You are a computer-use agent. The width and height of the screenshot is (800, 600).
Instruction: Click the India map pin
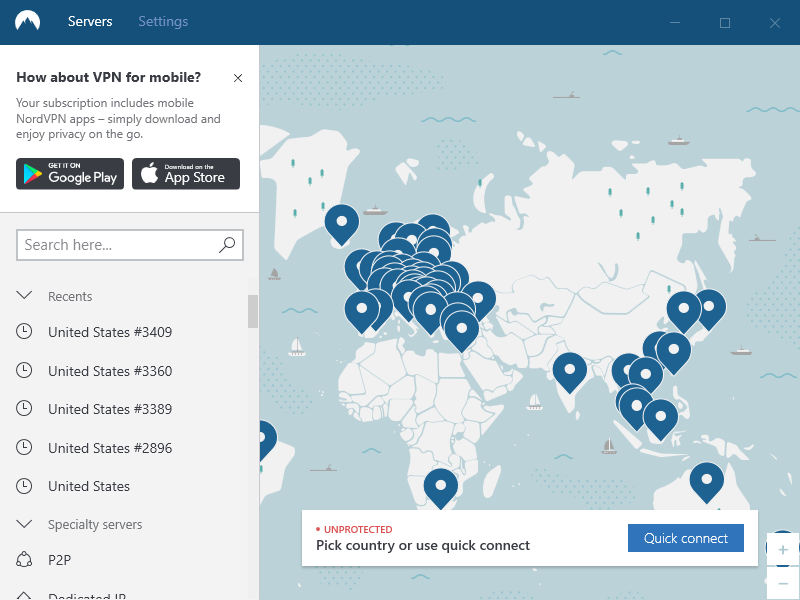[x=569, y=371]
